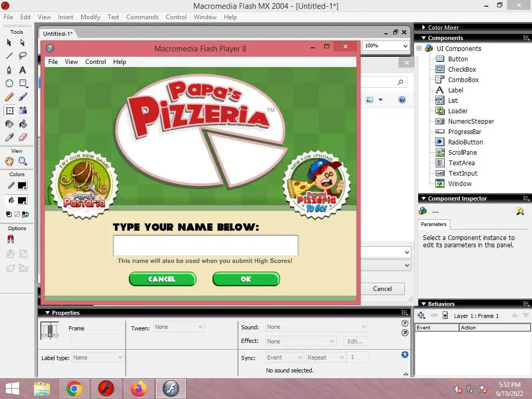Viewport: 532px width, 399px height.
Task: Click the Papa's Pastaria badge
Action: pos(84,184)
